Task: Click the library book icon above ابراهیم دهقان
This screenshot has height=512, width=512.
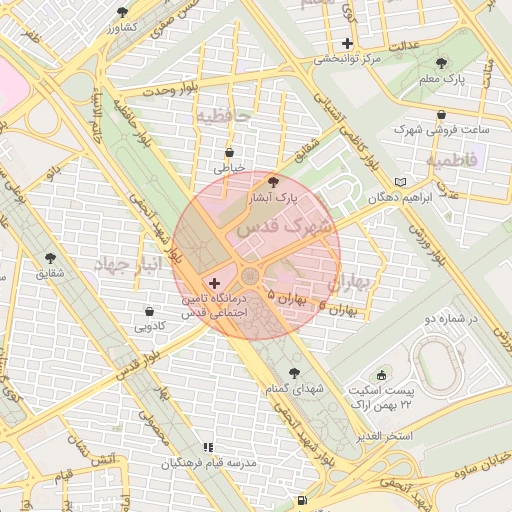Action: 400,182
